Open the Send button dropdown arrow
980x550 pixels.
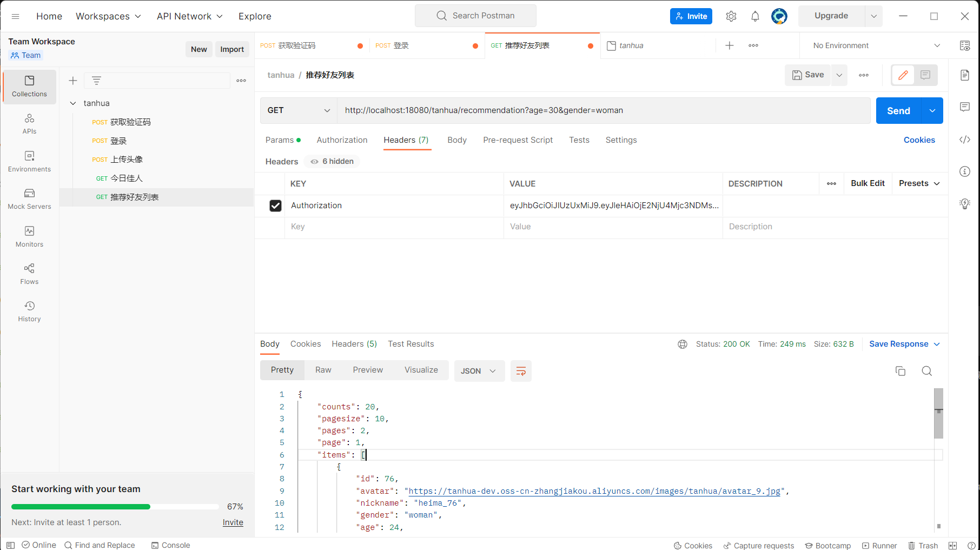[x=932, y=110]
